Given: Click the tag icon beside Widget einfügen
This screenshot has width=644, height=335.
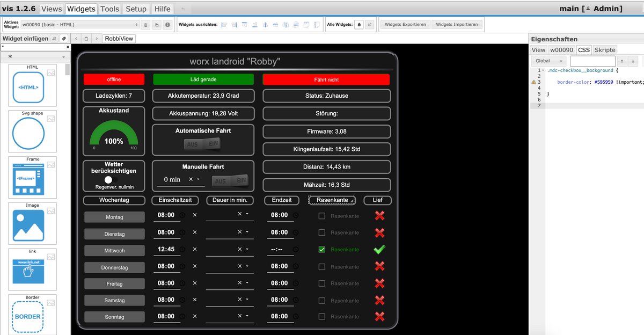Looking at the screenshot, I should 63,39.
